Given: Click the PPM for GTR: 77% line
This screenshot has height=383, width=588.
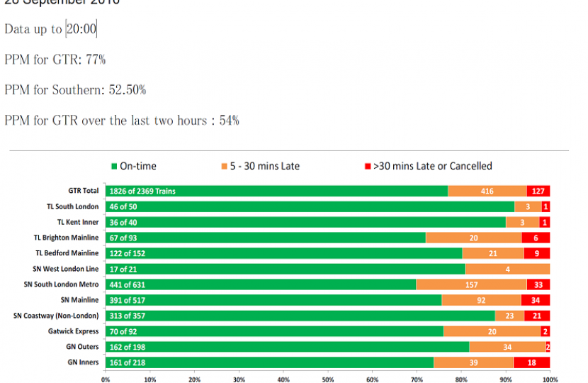Looking at the screenshot, I should click(55, 60).
